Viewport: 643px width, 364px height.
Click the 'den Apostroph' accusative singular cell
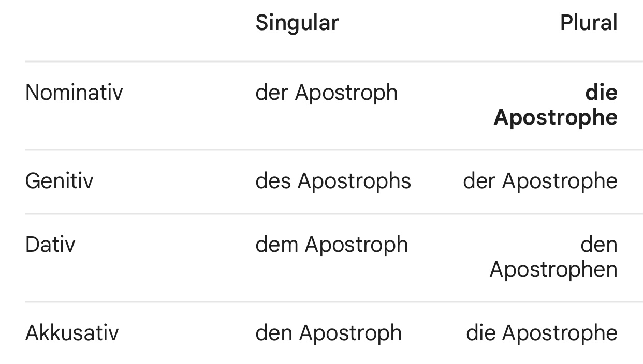pyautogui.click(x=328, y=333)
